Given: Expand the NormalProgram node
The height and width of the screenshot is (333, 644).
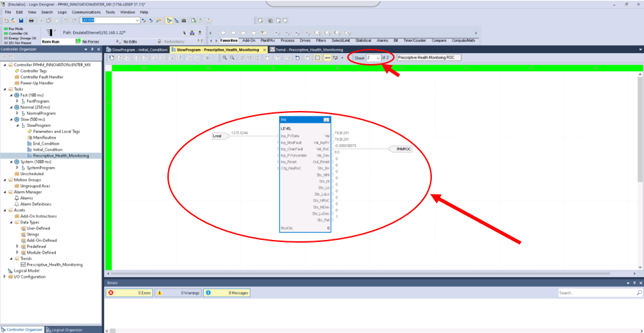Looking at the screenshot, I should tap(17, 113).
